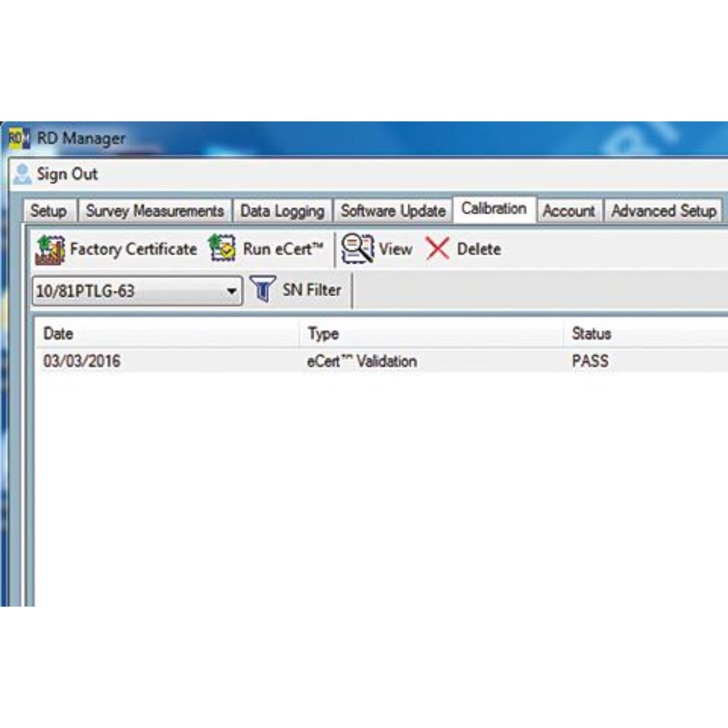Image resolution: width=728 pixels, height=728 pixels.
Task: Select the Calibration tab
Action: pyautogui.click(x=494, y=209)
